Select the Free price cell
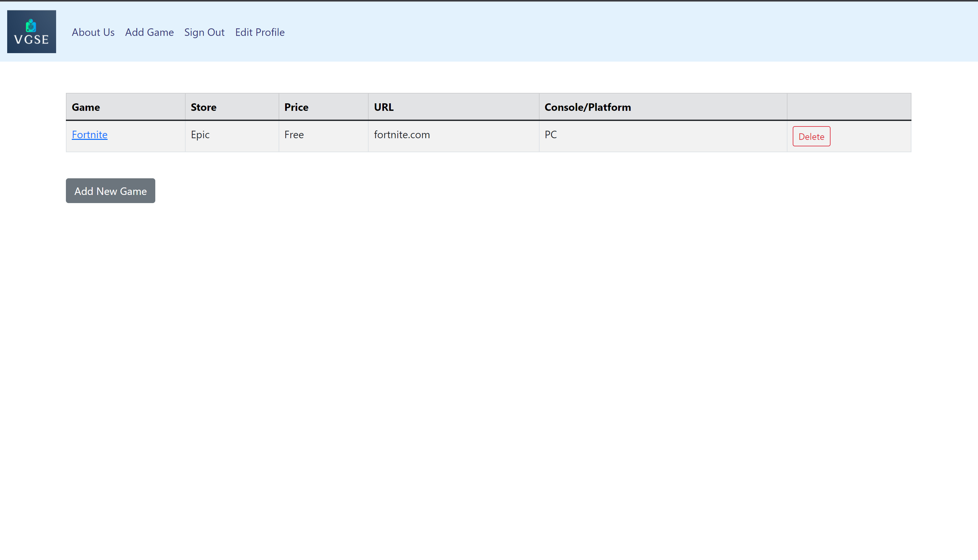 click(x=324, y=137)
